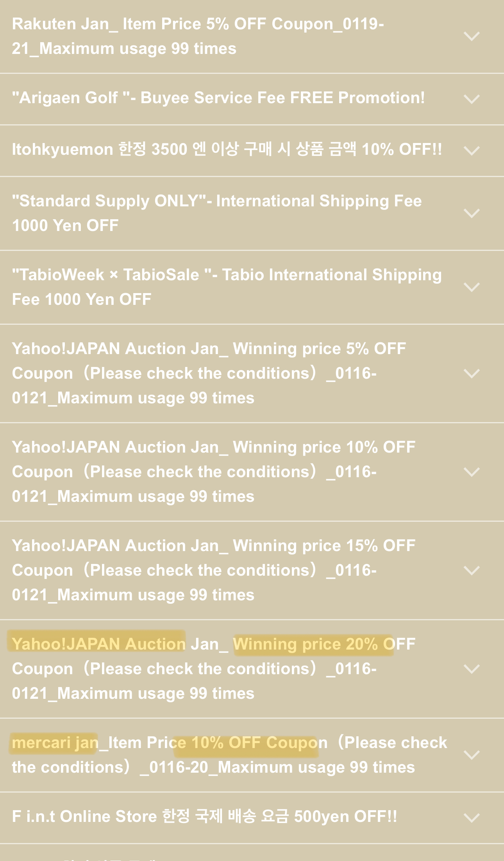This screenshot has width=504, height=861.
Task: Open Standard Supply ONLY 1000 Yen OFF row
Action: click(217, 213)
